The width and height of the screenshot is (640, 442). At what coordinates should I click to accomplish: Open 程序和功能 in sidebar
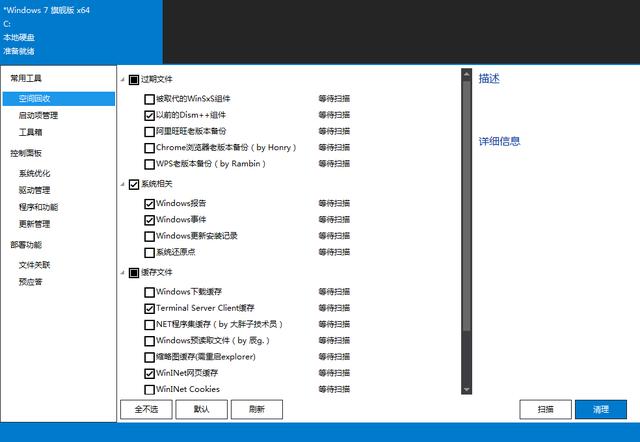coord(38,207)
